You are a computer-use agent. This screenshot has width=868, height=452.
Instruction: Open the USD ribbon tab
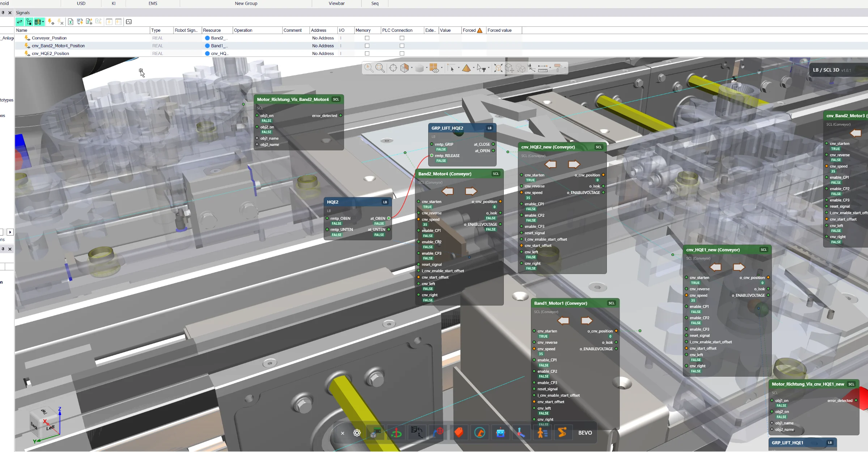click(x=81, y=4)
